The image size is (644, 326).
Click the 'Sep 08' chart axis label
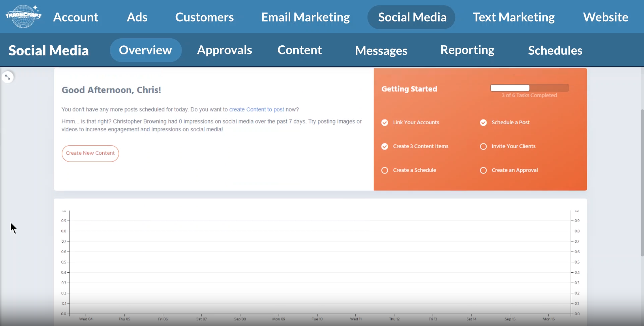coord(240,319)
